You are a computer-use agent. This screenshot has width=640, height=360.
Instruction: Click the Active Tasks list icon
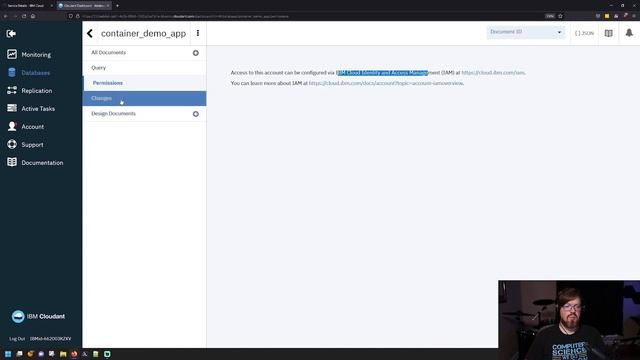click(x=12, y=108)
